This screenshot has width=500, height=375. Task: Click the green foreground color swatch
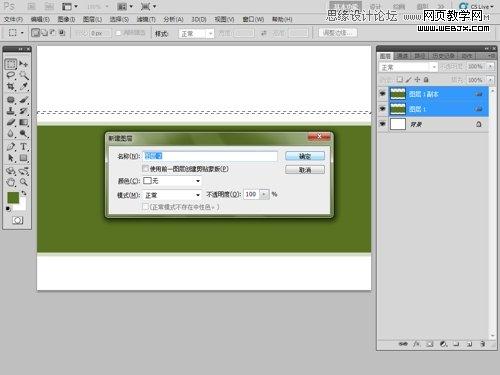[13, 197]
